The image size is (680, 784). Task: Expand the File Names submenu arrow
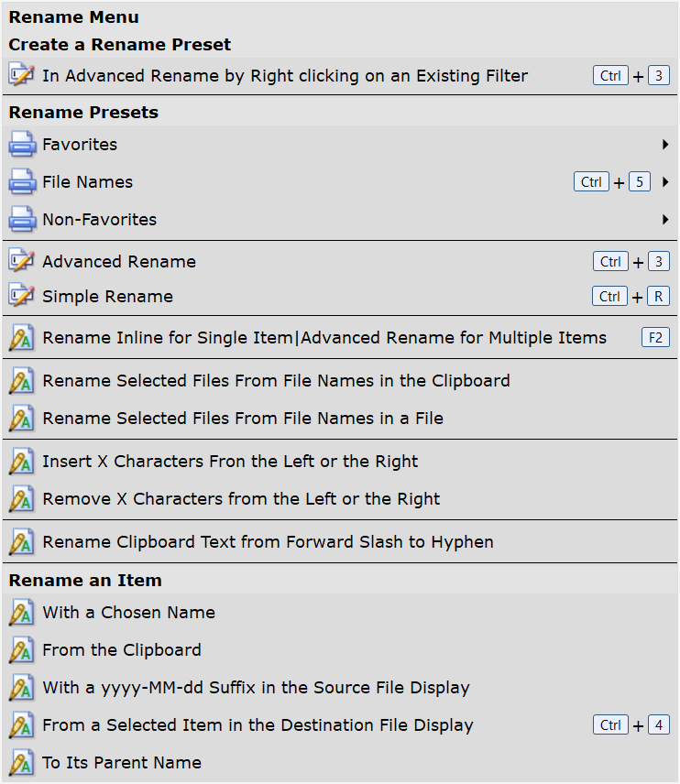point(665,182)
